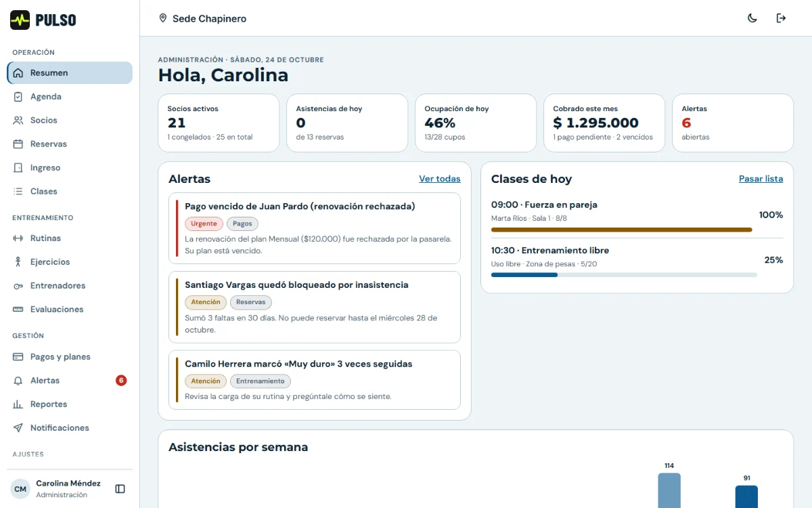Click the Entrenamiento libre occupancy progress bar
This screenshot has height=508, width=812.
[x=624, y=275]
